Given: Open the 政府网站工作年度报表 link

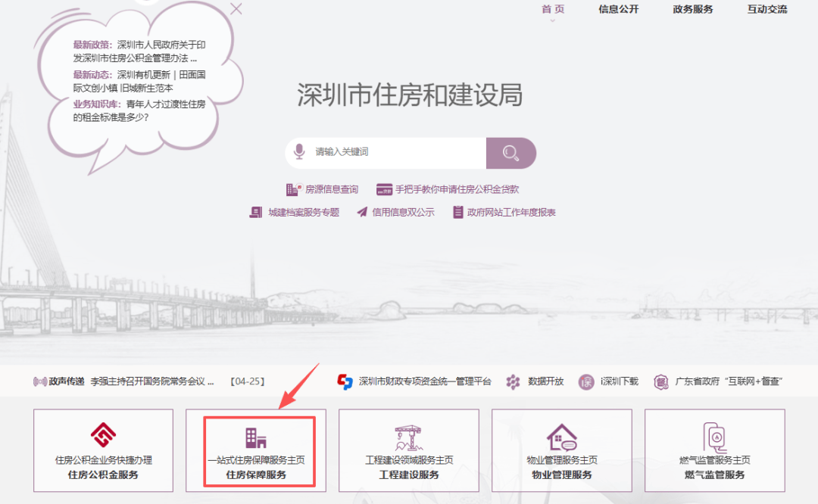Looking at the screenshot, I should [511, 212].
